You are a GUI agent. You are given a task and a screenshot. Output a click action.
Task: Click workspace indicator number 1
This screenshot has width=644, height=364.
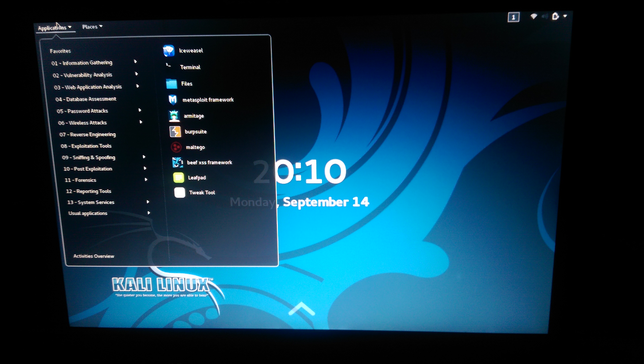[x=513, y=17]
